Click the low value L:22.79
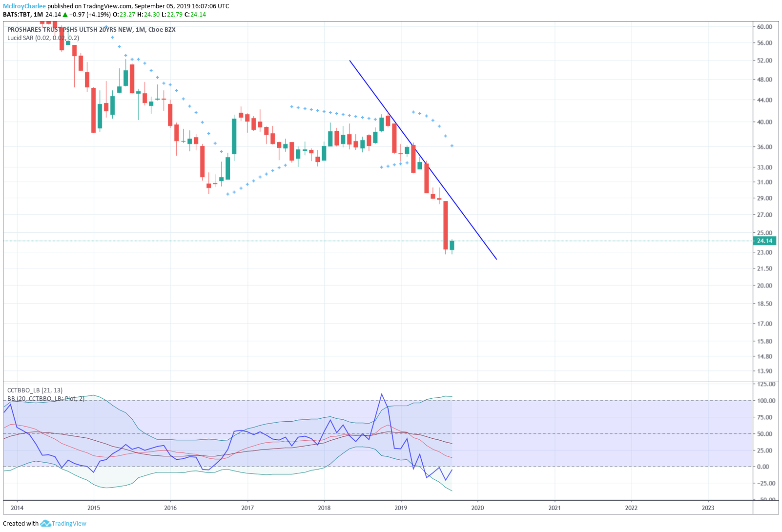The height and width of the screenshot is (532, 782). click(172, 14)
